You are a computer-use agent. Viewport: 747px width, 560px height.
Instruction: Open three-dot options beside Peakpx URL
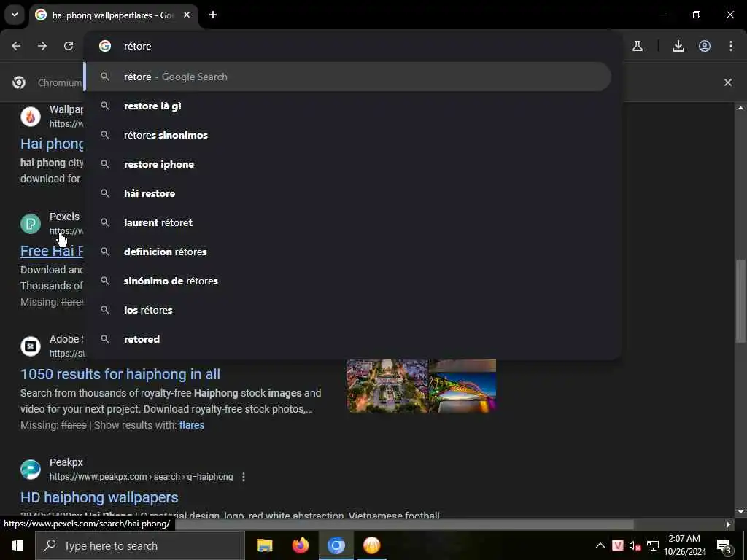pyautogui.click(x=244, y=477)
